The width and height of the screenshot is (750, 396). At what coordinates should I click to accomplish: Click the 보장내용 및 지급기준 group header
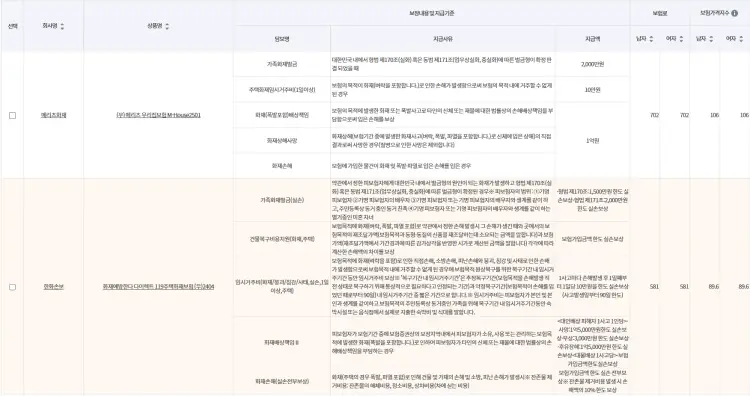coord(431,13)
